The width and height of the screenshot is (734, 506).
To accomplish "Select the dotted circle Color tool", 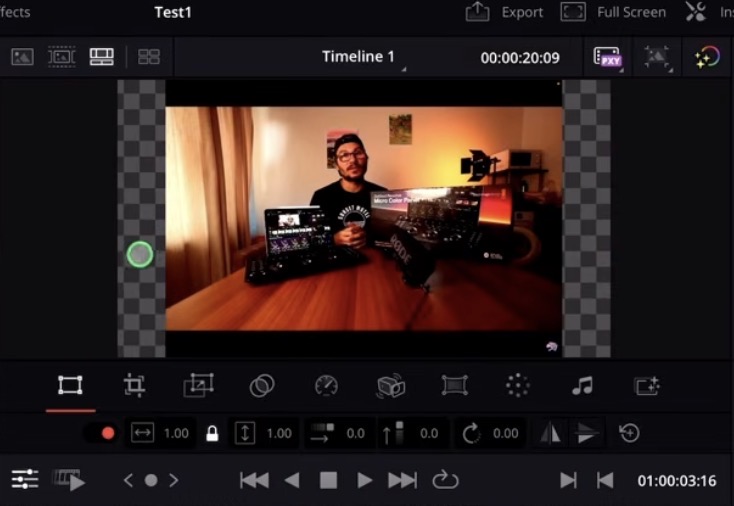I will coord(518,386).
